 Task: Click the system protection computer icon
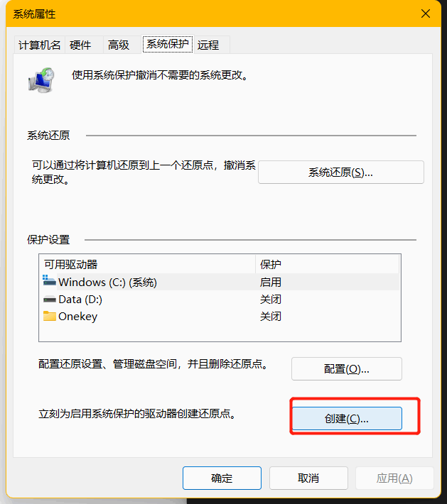click(41, 80)
